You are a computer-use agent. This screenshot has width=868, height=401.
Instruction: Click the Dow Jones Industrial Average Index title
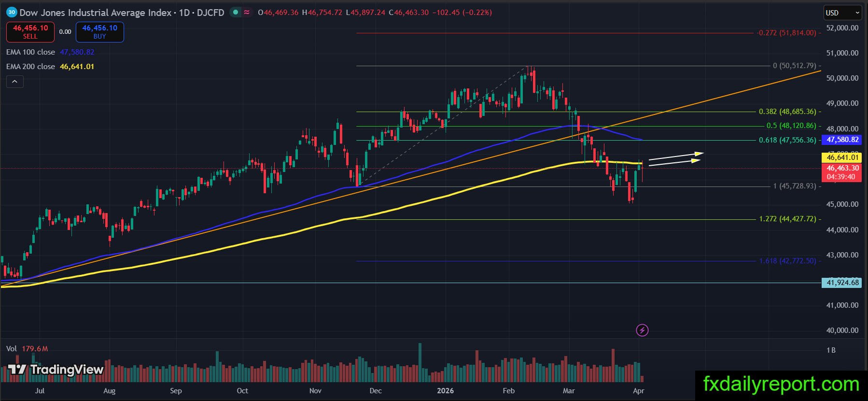click(96, 13)
